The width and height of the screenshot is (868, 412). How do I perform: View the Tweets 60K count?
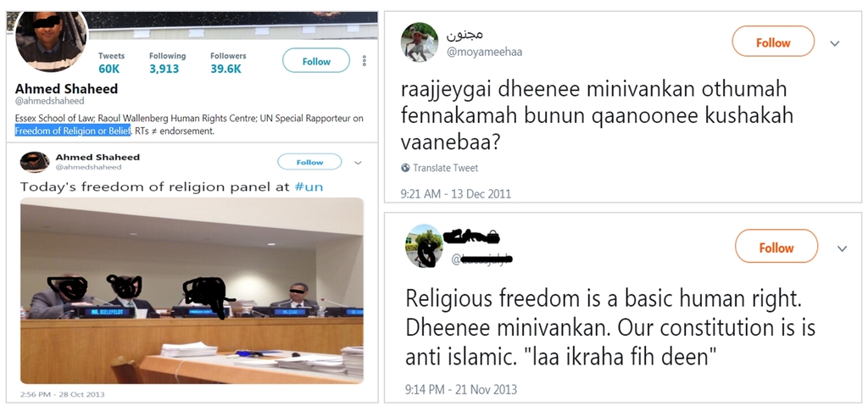point(111,63)
